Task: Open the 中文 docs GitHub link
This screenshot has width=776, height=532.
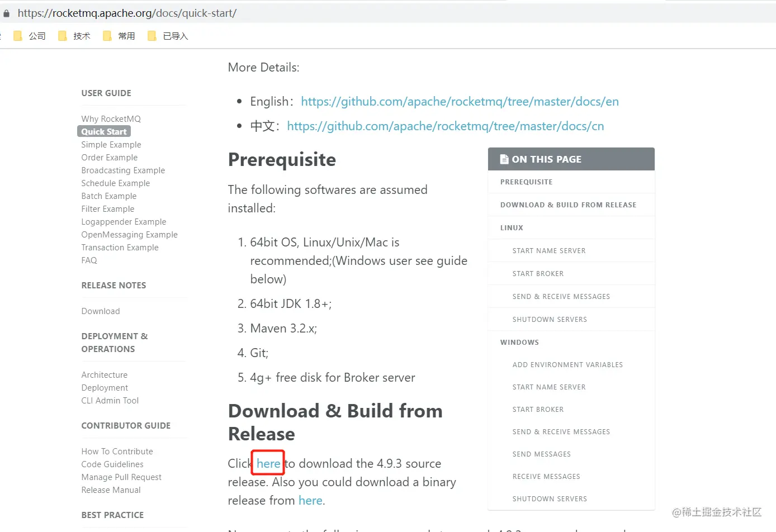Action: (x=445, y=126)
